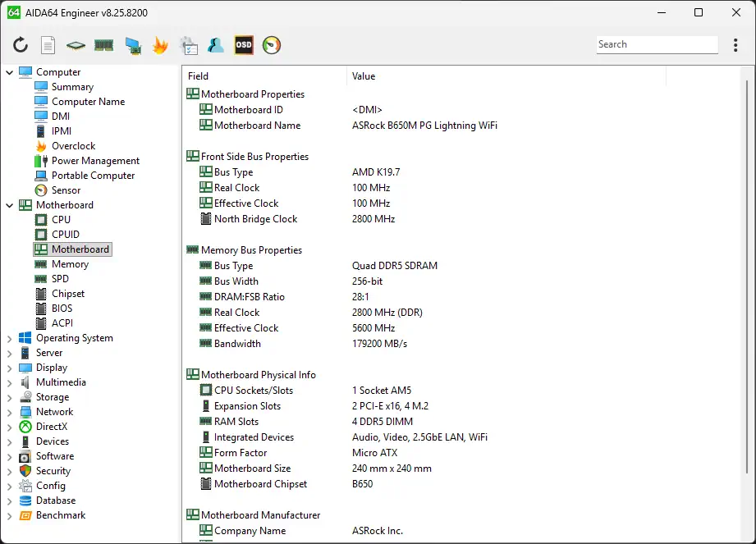Expand the Storage node
The image size is (756, 544).
(x=9, y=397)
